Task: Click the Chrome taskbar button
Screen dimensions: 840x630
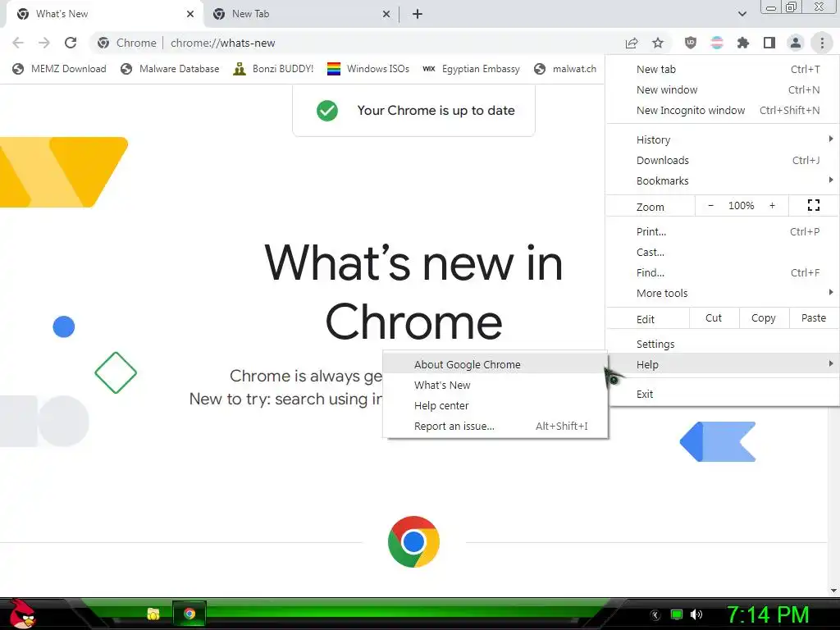Action: click(x=189, y=614)
